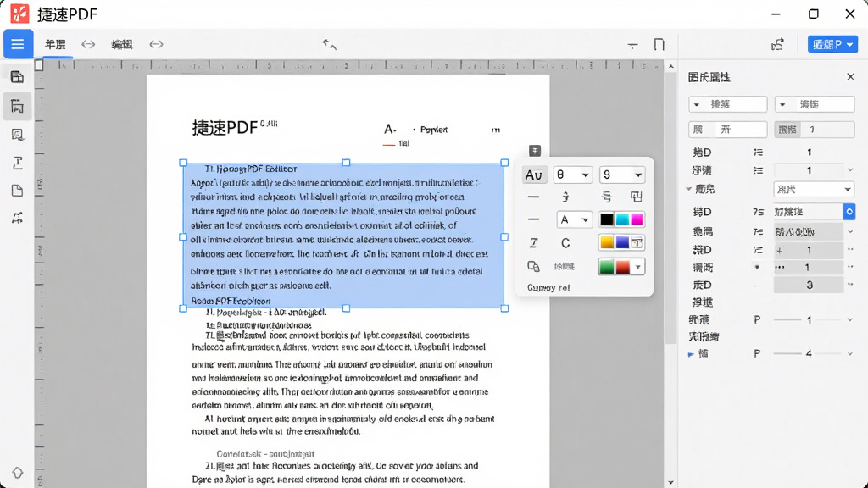This screenshot has width=868, height=488.
Task: Click the value field showing 3 in properties panel
Action: pos(809,285)
